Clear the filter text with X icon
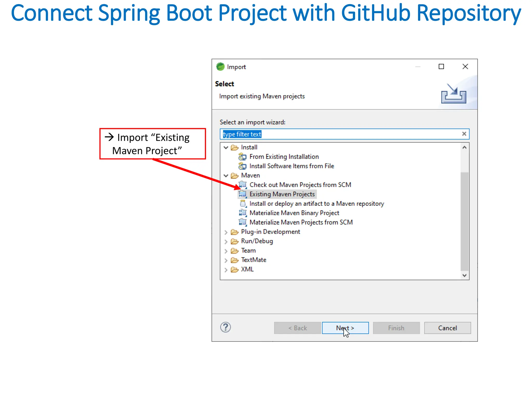Image resolution: width=532 pixels, height=399 pixels. pyautogui.click(x=464, y=134)
